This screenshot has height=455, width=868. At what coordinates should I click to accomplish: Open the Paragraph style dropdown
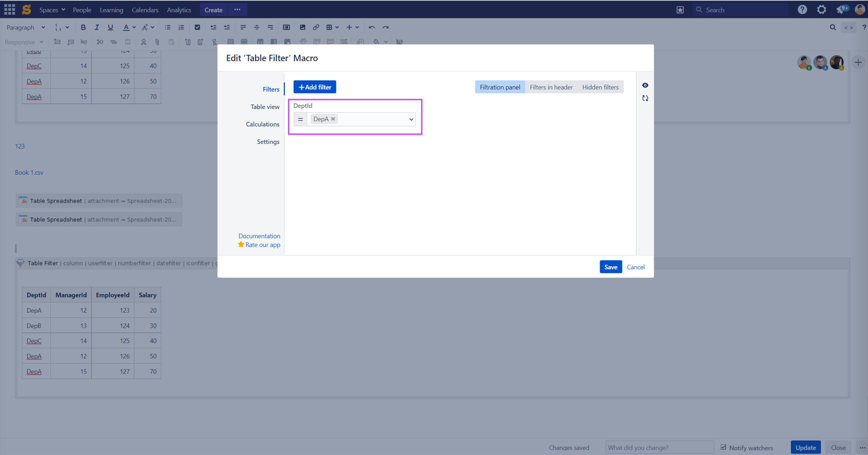pyautogui.click(x=24, y=28)
